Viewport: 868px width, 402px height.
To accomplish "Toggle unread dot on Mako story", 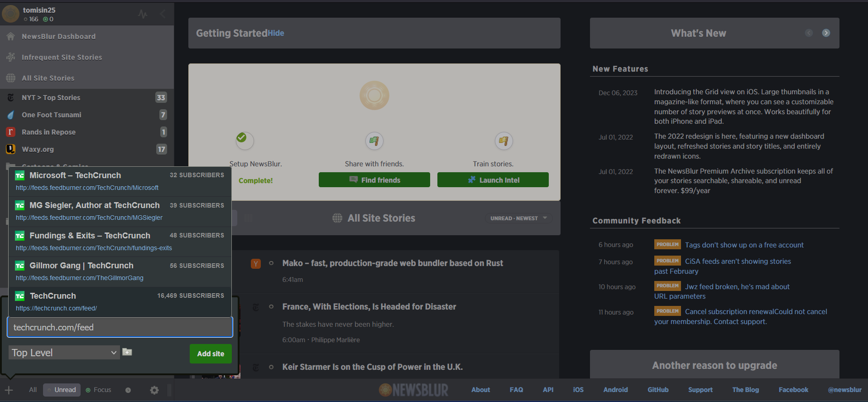I will 271,263.
